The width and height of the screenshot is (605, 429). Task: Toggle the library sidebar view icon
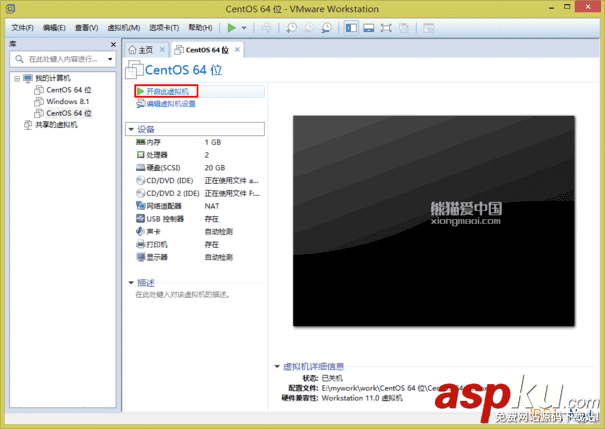click(351, 28)
